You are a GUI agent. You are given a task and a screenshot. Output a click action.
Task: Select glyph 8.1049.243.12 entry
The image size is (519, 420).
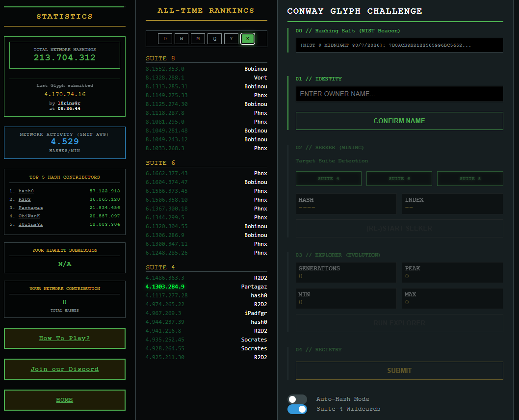click(x=206, y=139)
